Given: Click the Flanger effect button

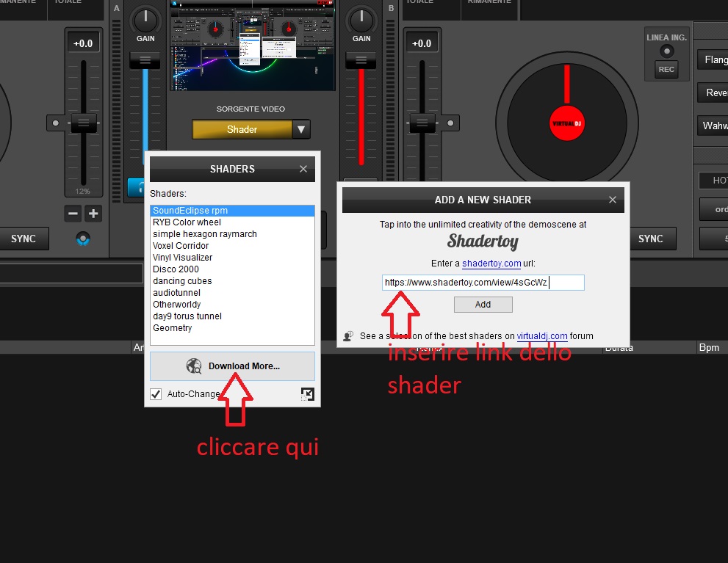Looking at the screenshot, I should tap(713, 60).
